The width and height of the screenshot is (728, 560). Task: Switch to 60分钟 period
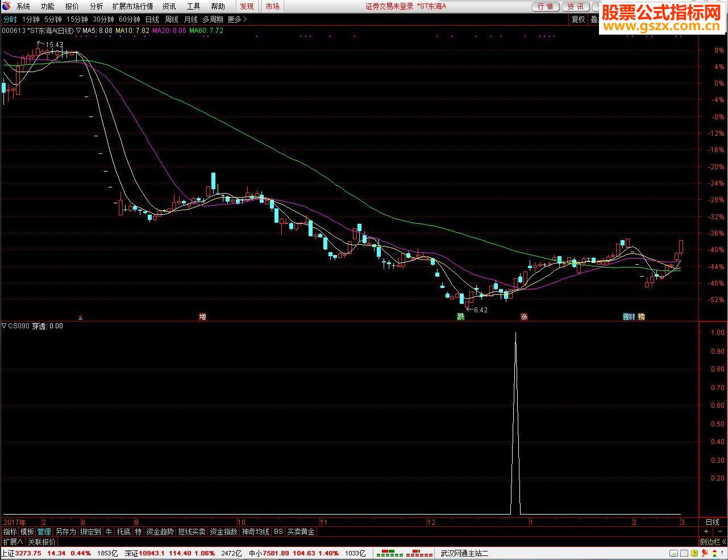pyautogui.click(x=130, y=19)
